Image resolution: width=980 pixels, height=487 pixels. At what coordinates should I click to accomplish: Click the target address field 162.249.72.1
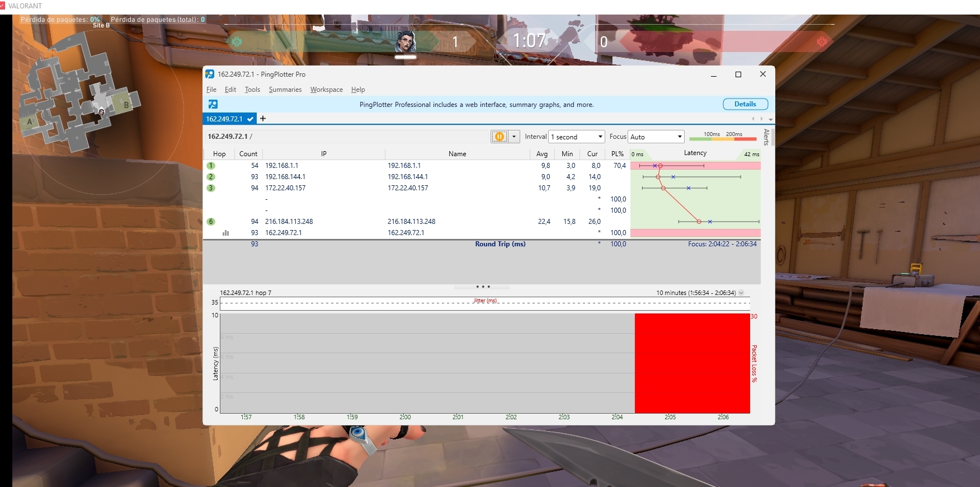pyautogui.click(x=347, y=137)
